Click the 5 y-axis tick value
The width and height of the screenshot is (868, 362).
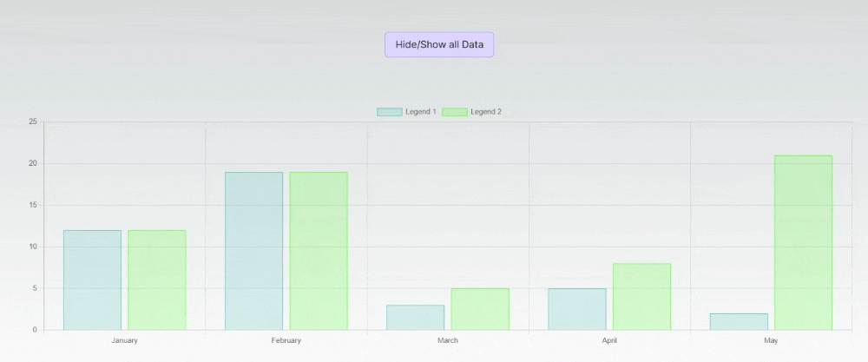[35, 288]
